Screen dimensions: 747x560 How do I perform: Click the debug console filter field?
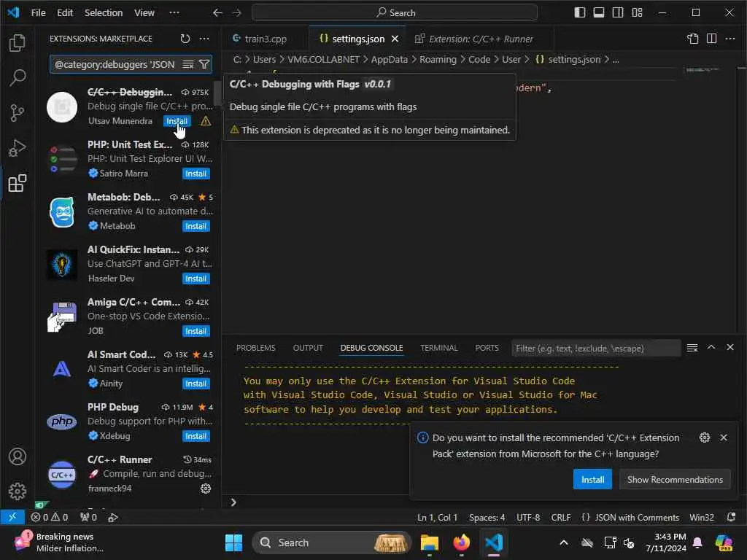pyautogui.click(x=595, y=349)
